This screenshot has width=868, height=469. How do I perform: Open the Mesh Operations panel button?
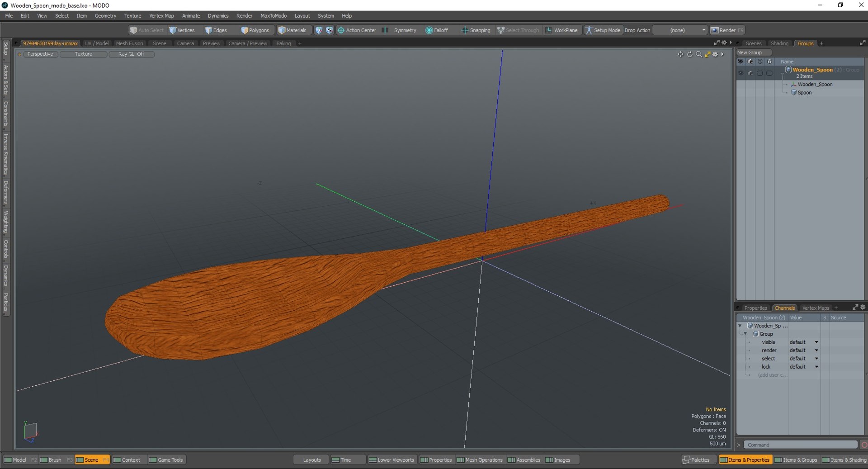[480, 460]
